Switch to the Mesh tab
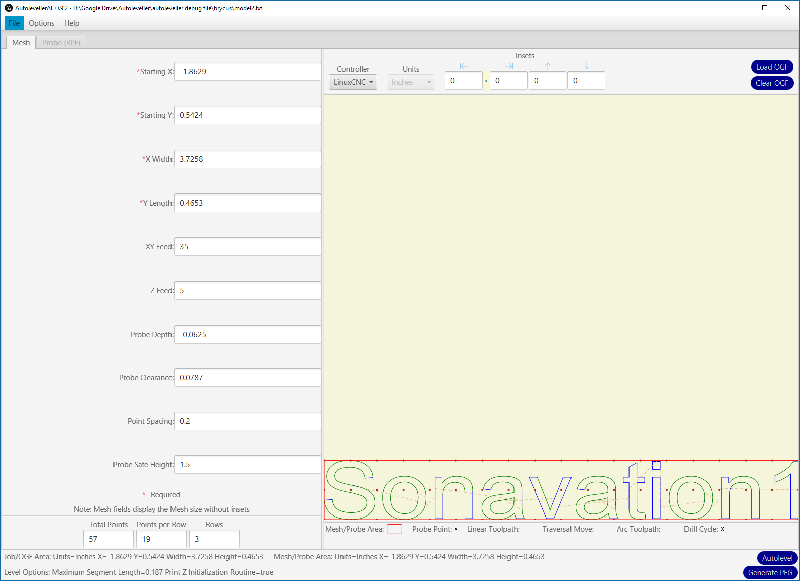The height and width of the screenshot is (581, 800). tap(20, 42)
